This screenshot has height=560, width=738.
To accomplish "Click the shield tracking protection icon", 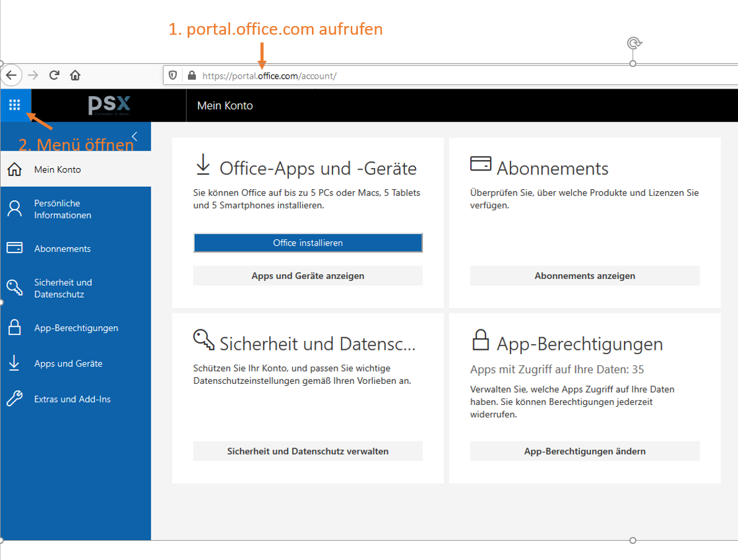I will coord(174,76).
